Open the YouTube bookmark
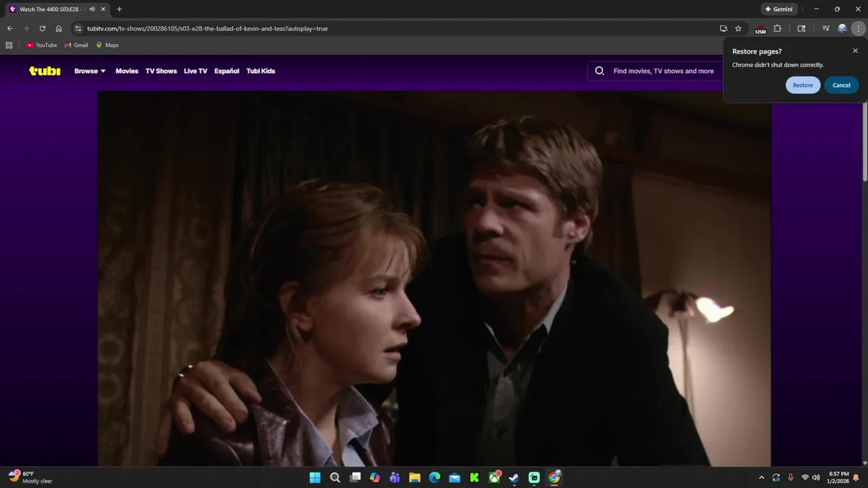 (41, 45)
